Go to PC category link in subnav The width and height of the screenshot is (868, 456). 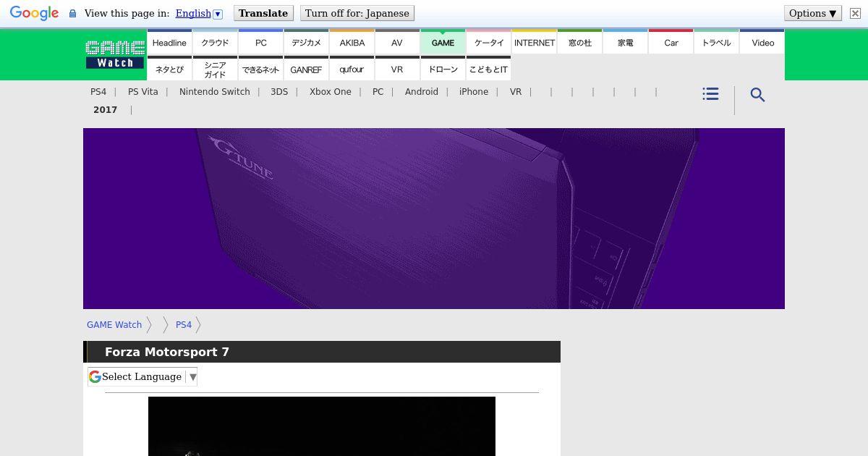[378, 92]
